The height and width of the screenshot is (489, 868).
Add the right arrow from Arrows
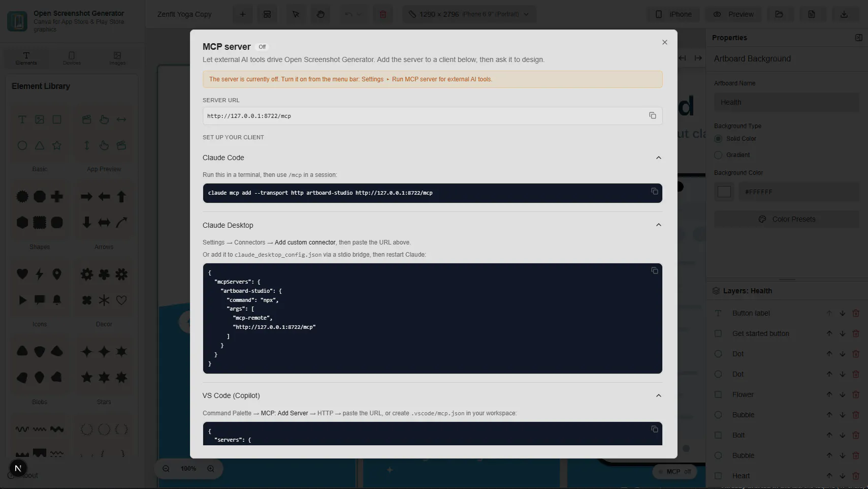(86, 196)
